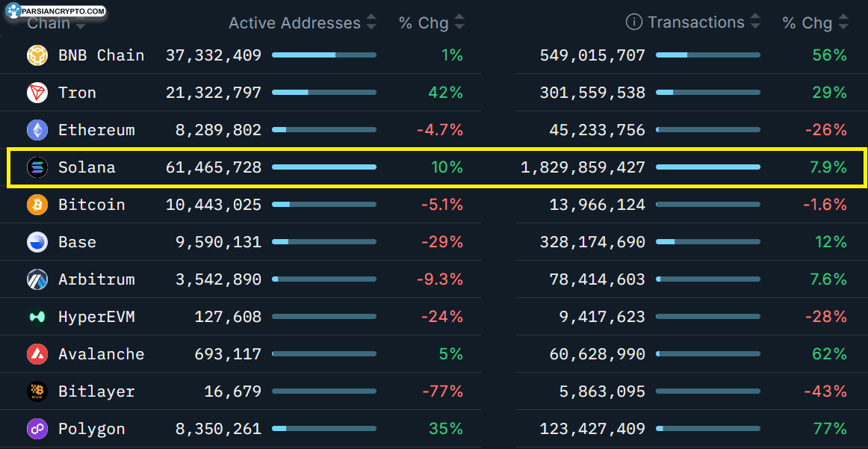Click the Solana logo icon
The height and width of the screenshot is (449, 868).
click(x=37, y=167)
